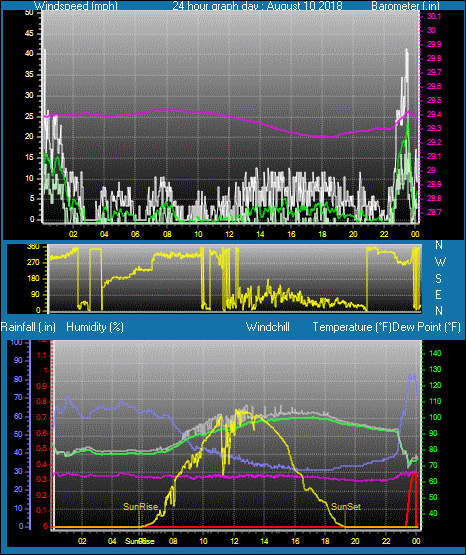Select the 0.3 rainfall axis value
The image size is (466, 555).
tap(41, 480)
